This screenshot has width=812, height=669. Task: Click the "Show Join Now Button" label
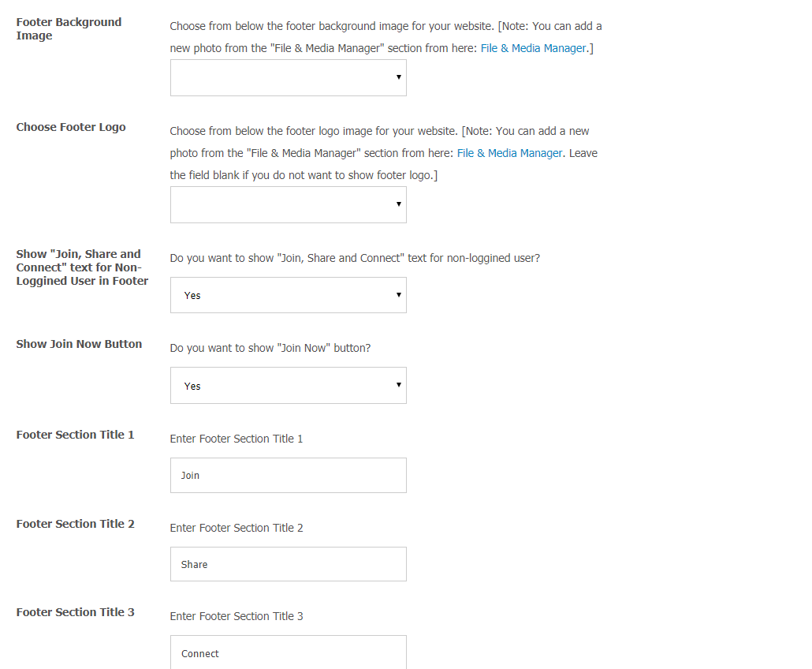79,344
